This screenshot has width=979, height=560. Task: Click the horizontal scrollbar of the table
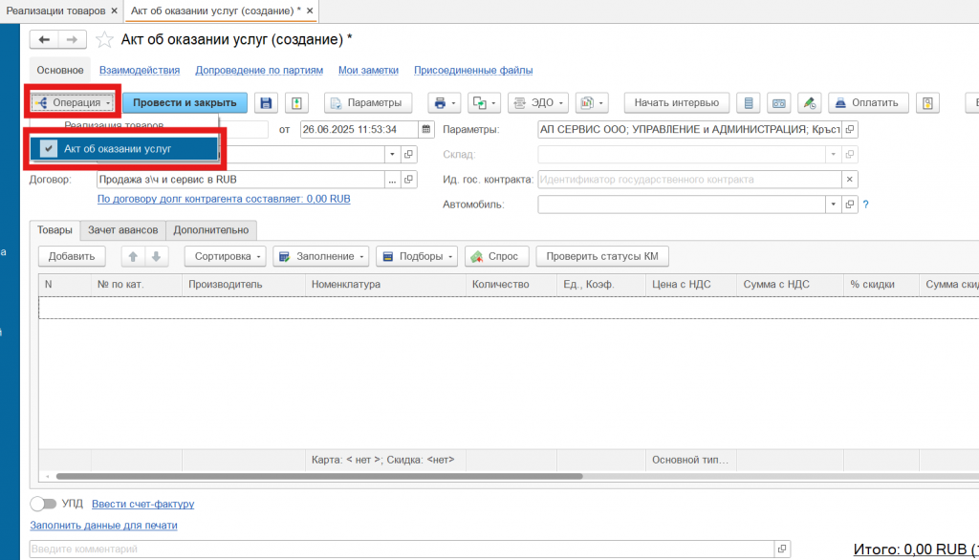click(x=315, y=476)
